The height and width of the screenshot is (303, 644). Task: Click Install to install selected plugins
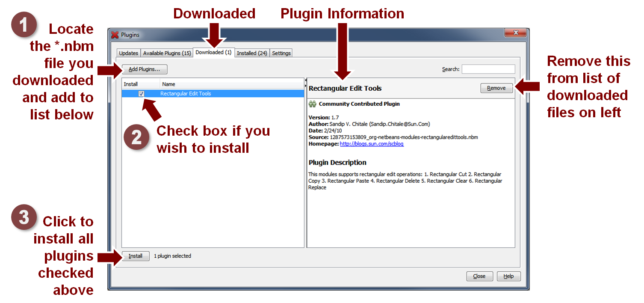tap(135, 255)
